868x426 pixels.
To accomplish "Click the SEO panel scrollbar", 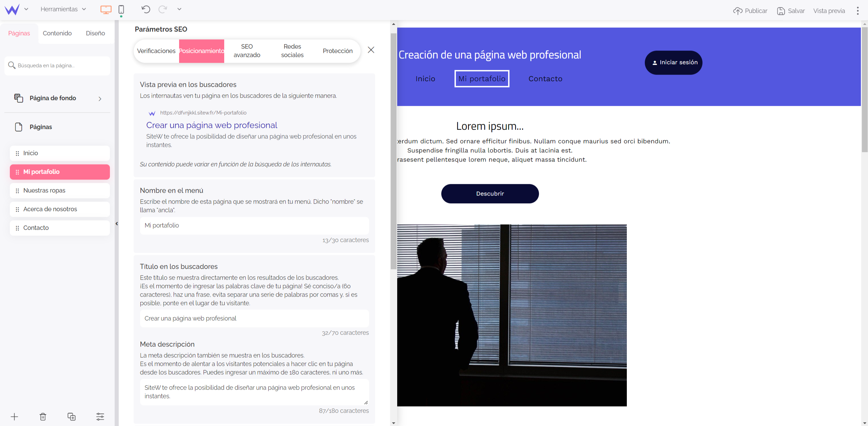I will point(393,151).
